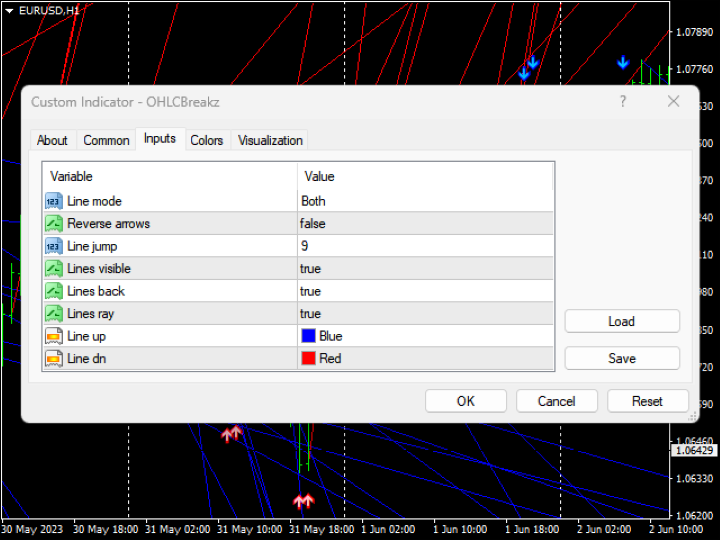Image resolution: width=720 pixels, height=540 pixels.
Task: Toggle the Lines visible true value
Action: tap(425, 269)
